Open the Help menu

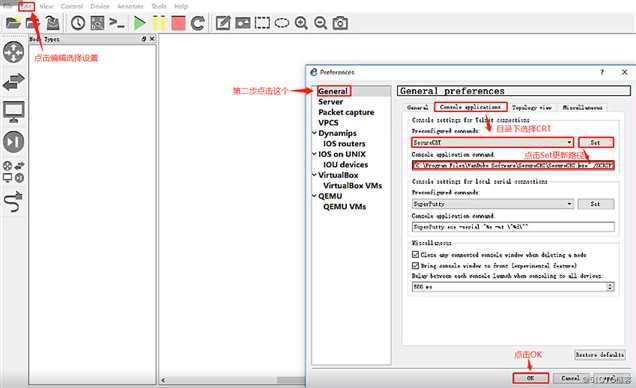(x=181, y=6)
